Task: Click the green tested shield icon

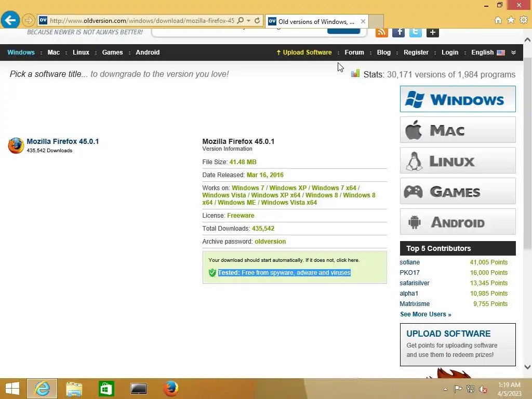Action: pos(212,272)
